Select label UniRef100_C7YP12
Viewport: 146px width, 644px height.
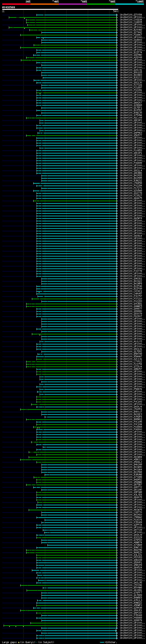click(131, 361)
